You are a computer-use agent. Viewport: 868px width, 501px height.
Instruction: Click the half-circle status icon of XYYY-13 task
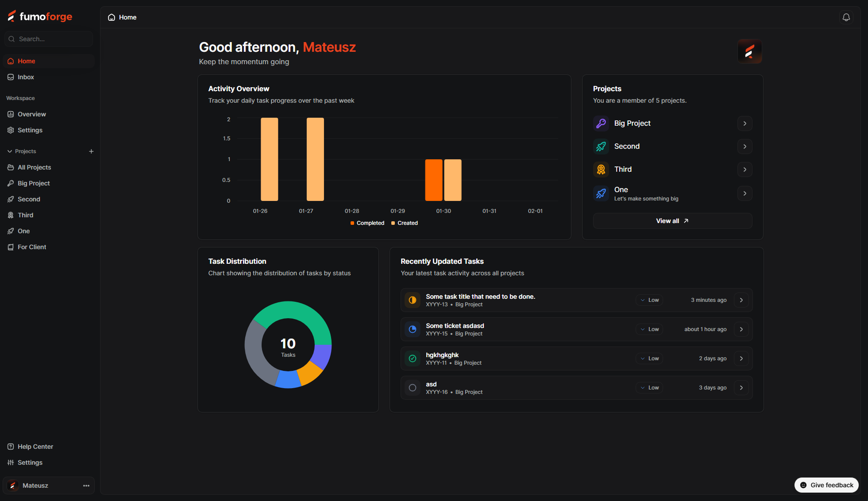(x=413, y=300)
